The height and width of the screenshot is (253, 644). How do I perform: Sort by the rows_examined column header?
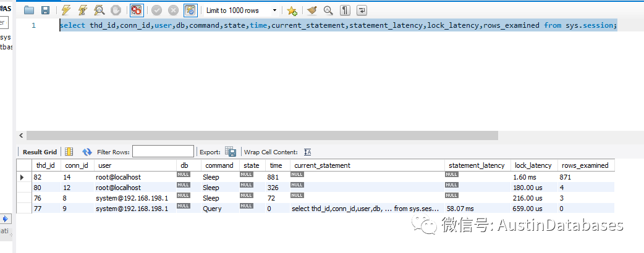(586, 165)
